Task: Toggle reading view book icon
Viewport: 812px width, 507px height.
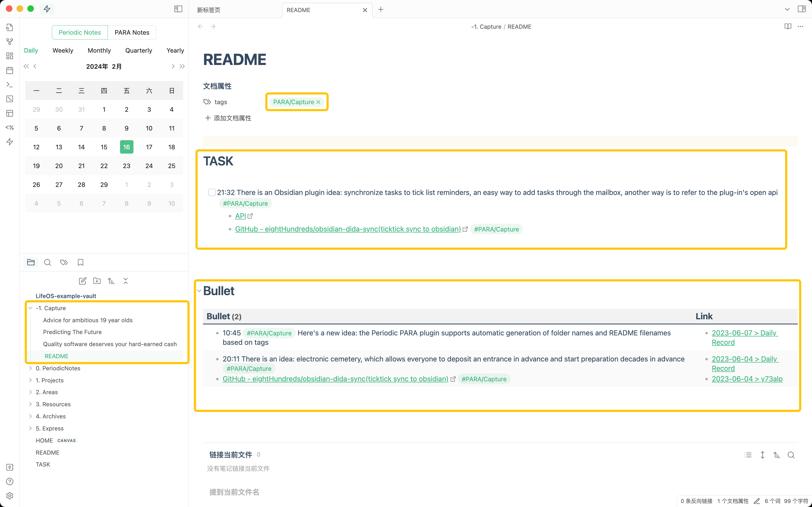Action: tap(788, 27)
